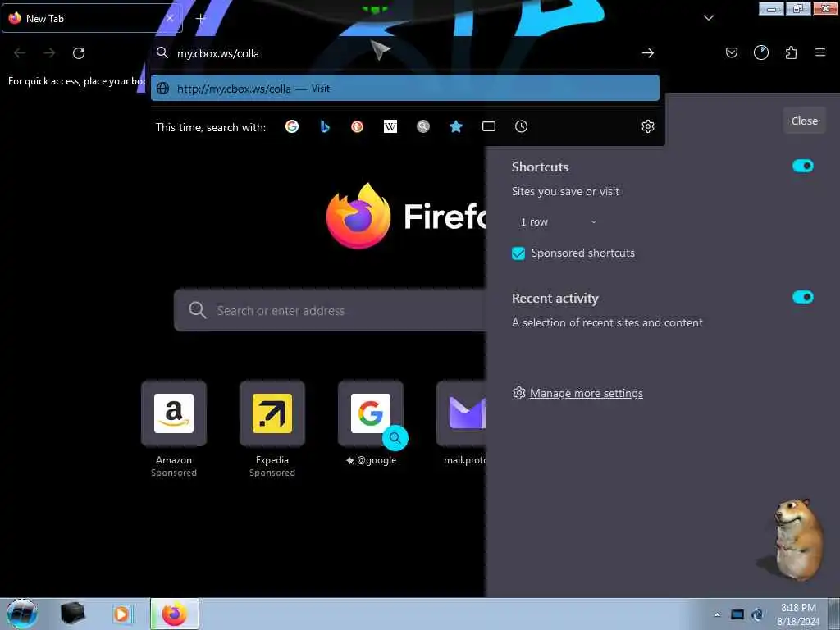840x630 pixels.
Task: Open the Firefox hamburger menu
Action: coord(820,52)
